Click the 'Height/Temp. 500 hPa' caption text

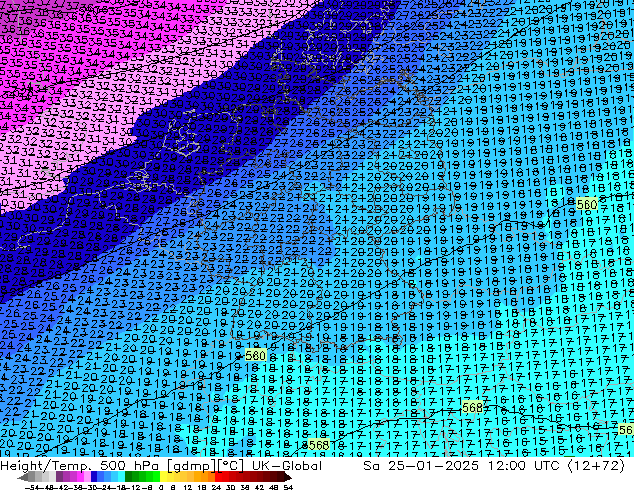click(81, 466)
